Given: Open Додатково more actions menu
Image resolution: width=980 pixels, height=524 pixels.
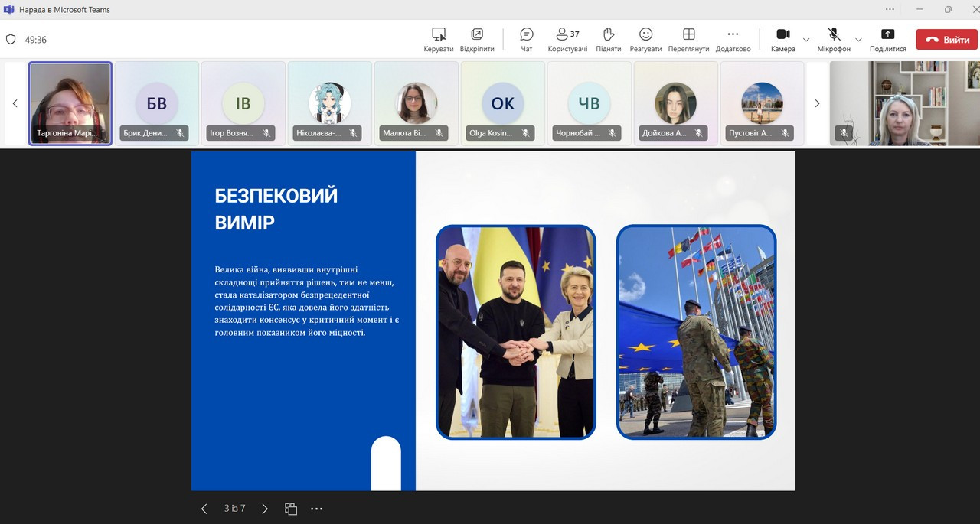Looking at the screenshot, I should click(733, 39).
